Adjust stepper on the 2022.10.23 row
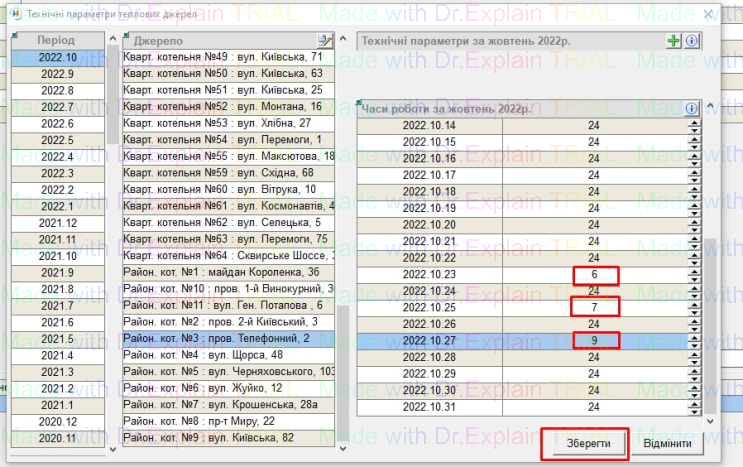Screen dimensions: 743x467 693,274
